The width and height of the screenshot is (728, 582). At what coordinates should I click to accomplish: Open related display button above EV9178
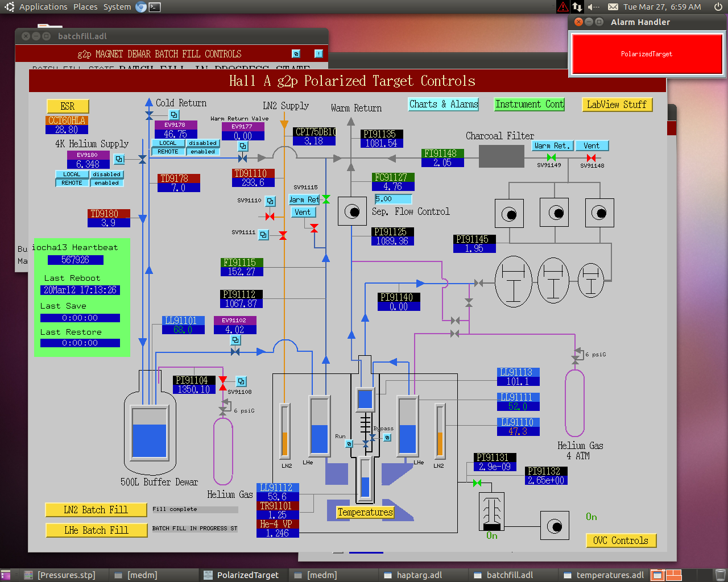(174, 115)
